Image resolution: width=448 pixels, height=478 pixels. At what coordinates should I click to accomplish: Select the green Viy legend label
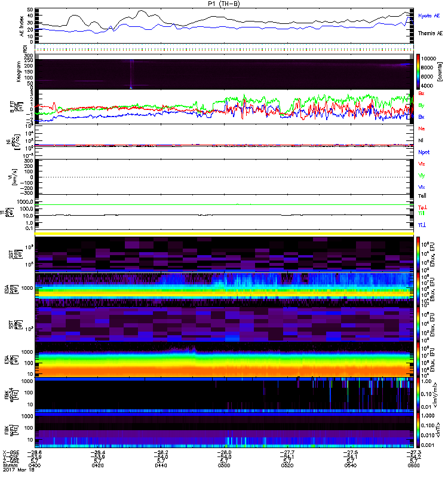[x=421, y=176]
